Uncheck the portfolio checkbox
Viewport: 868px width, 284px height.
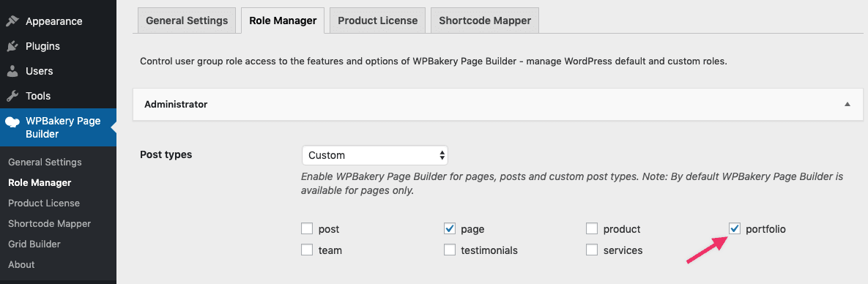pyautogui.click(x=735, y=228)
